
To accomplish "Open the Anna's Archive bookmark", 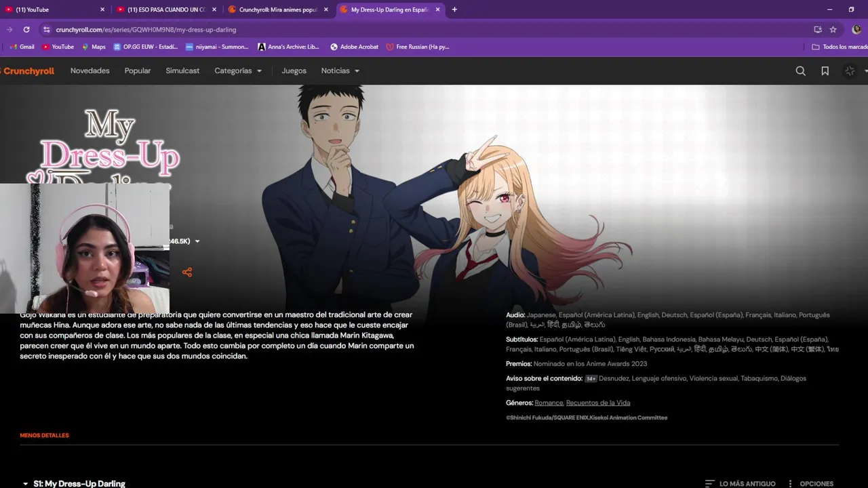I will 288,47.
